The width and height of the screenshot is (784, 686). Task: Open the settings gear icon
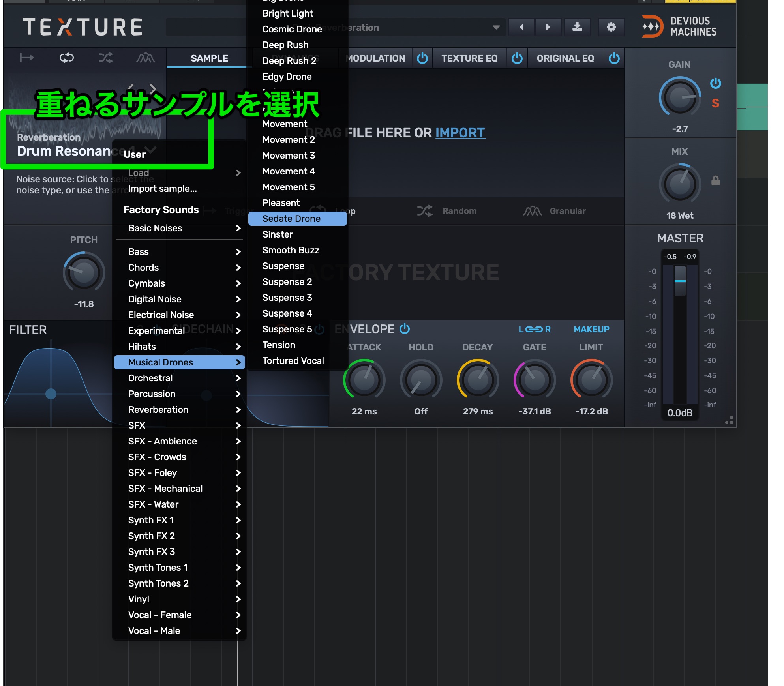[x=611, y=27]
